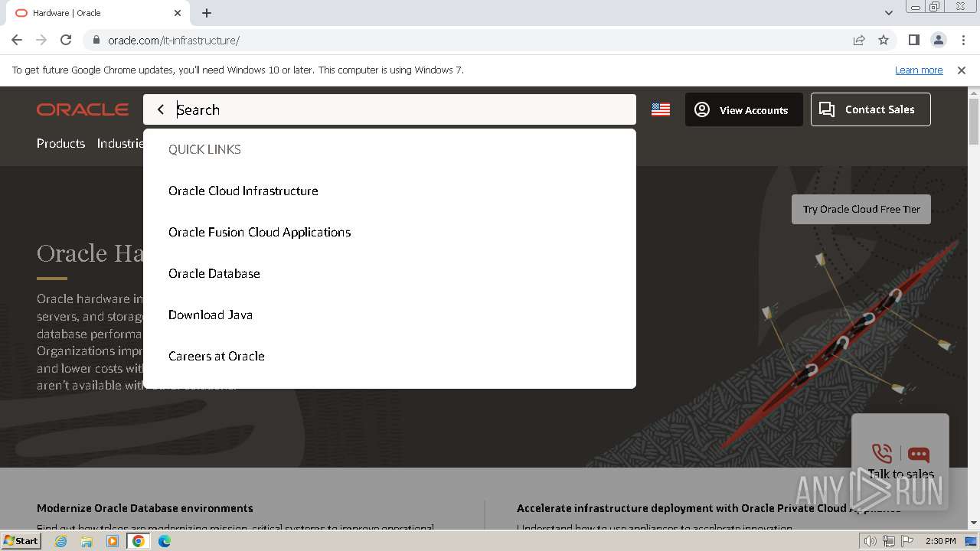Open the Chrome profile icon
The image size is (980, 551).
click(938, 40)
